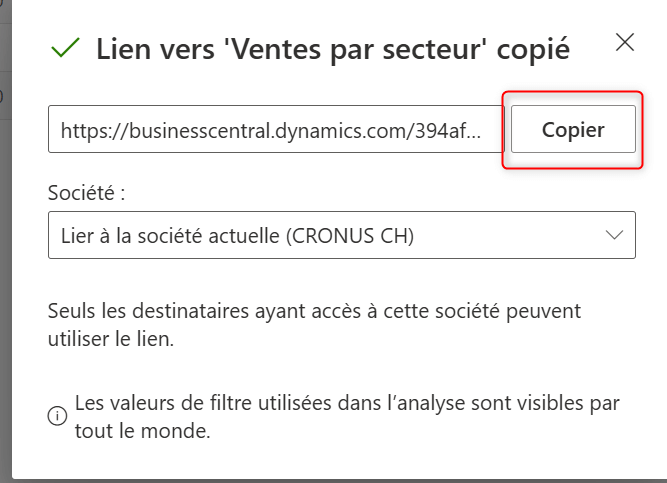Click 'tout le monde.' text line

[x=142, y=432]
